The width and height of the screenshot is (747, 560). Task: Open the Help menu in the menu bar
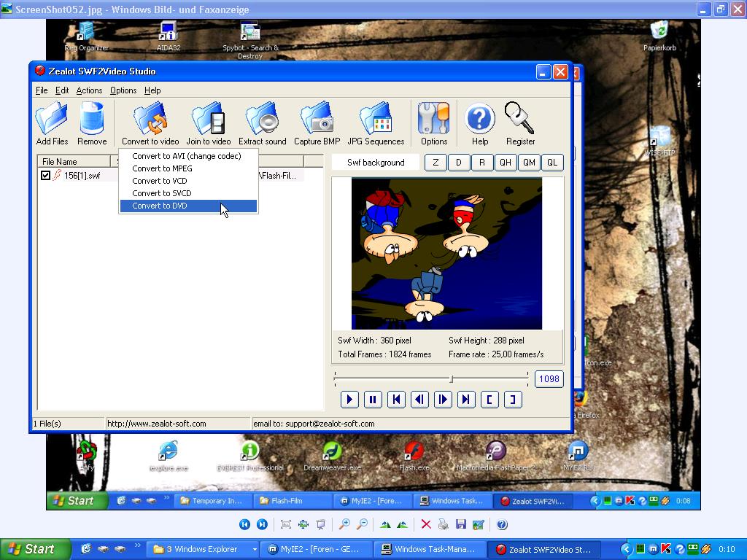click(152, 90)
